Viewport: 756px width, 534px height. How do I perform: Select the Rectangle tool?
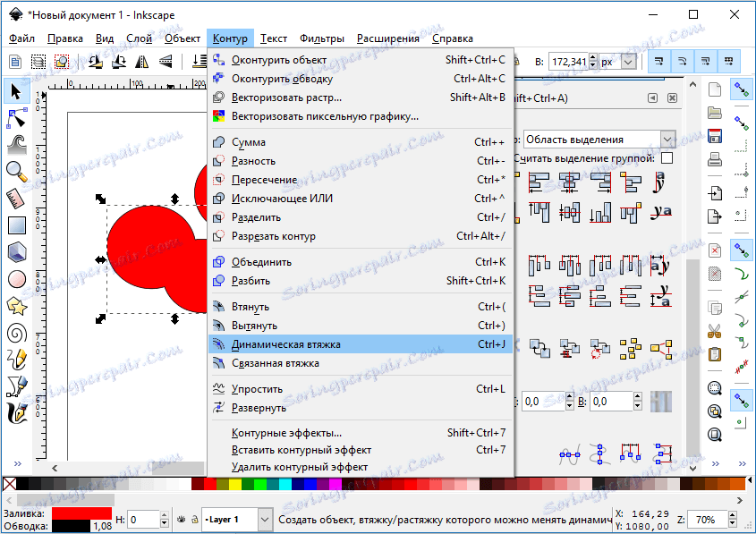16,225
